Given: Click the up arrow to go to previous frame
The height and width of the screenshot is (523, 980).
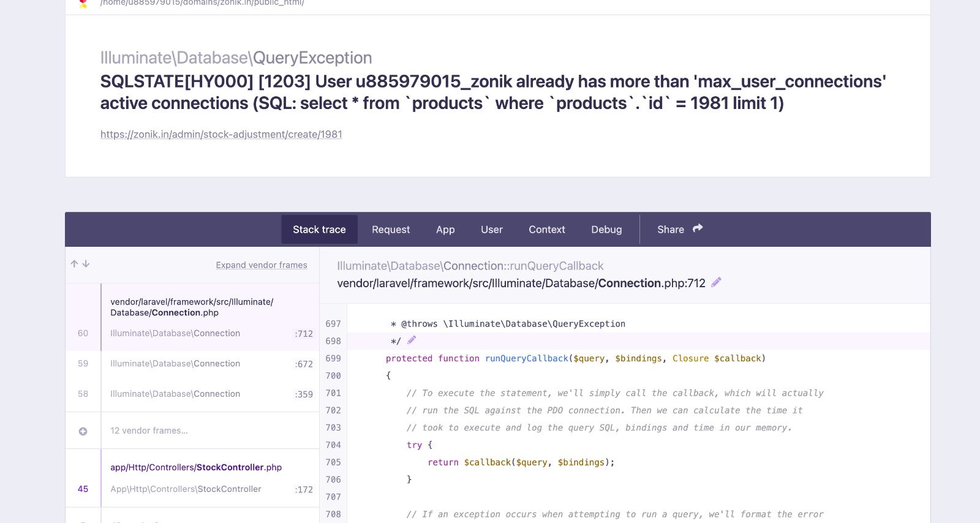Looking at the screenshot, I should click(x=74, y=264).
